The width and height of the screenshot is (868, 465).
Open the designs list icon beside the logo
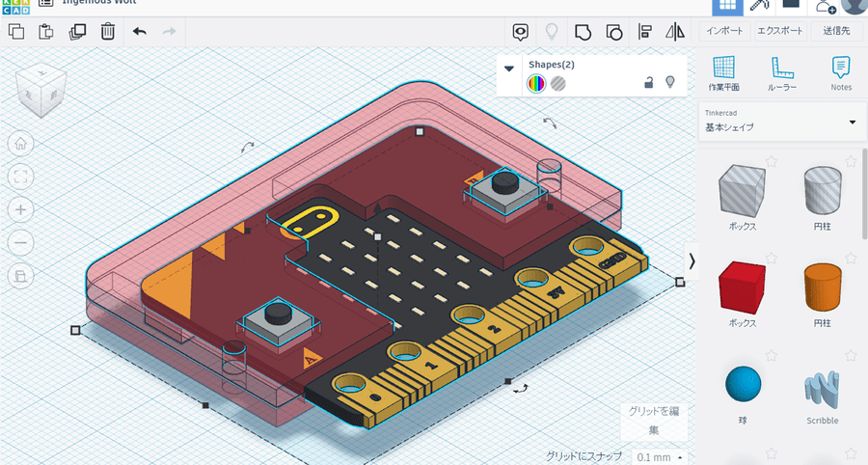(x=46, y=3)
